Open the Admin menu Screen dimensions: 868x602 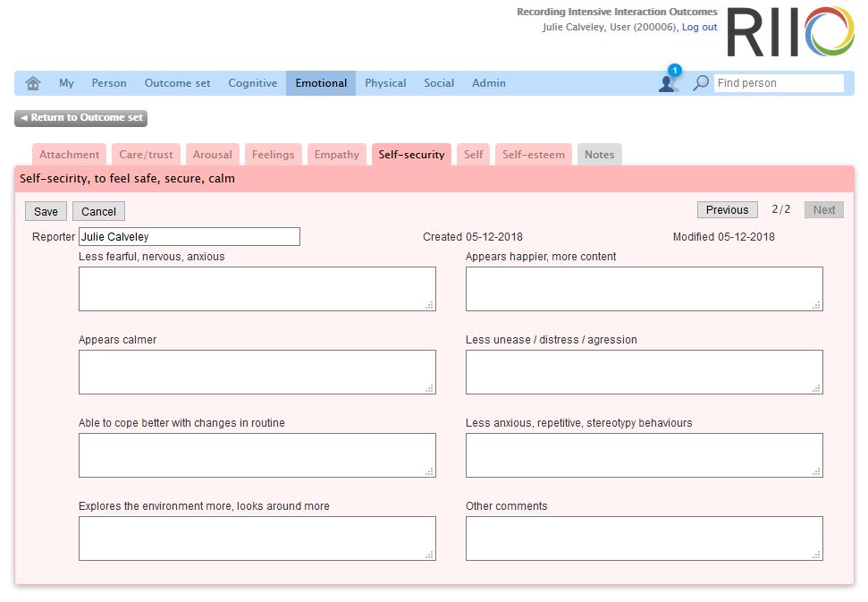(489, 83)
